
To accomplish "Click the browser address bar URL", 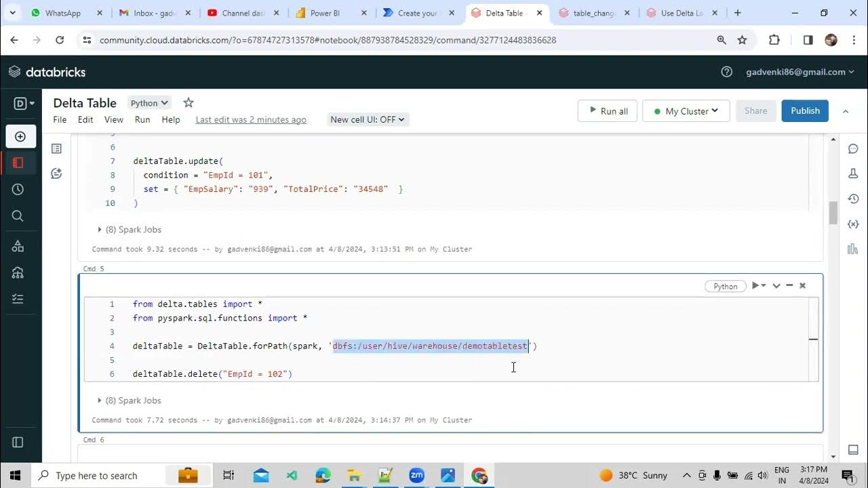I will (x=328, y=40).
